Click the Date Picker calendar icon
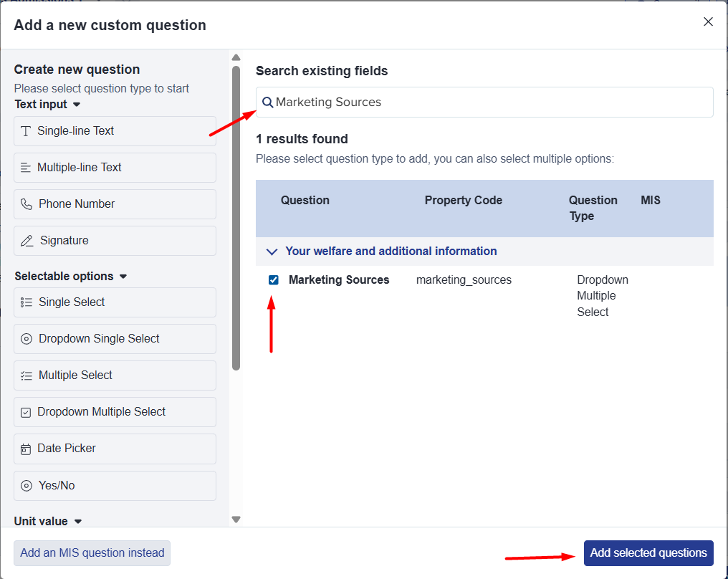This screenshot has width=728, height=579. tap(26, 449)
